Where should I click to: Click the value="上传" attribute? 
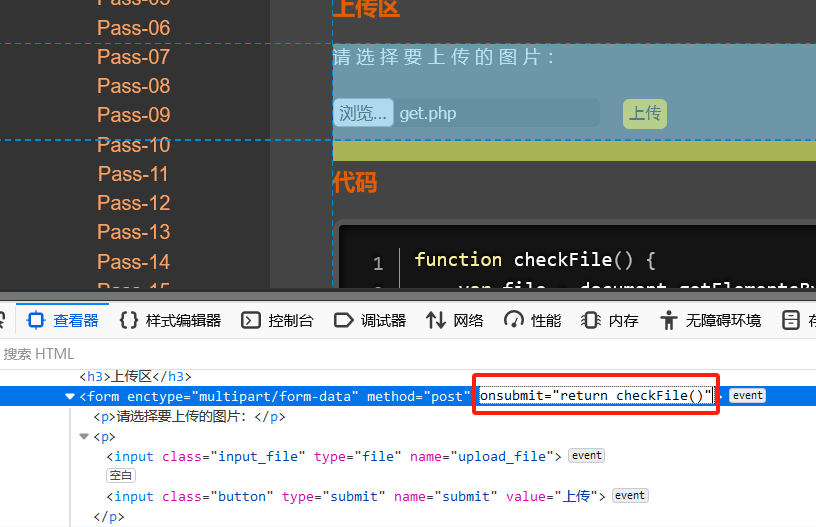552,497
